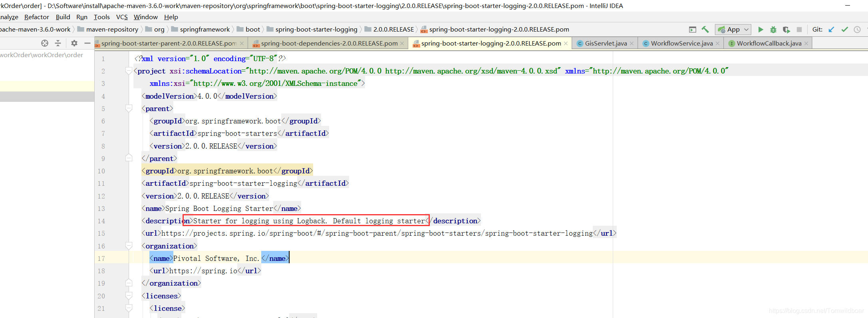Open project panel settings gear
The height and width of the screenshot is (318, 868).
(74, 43)
